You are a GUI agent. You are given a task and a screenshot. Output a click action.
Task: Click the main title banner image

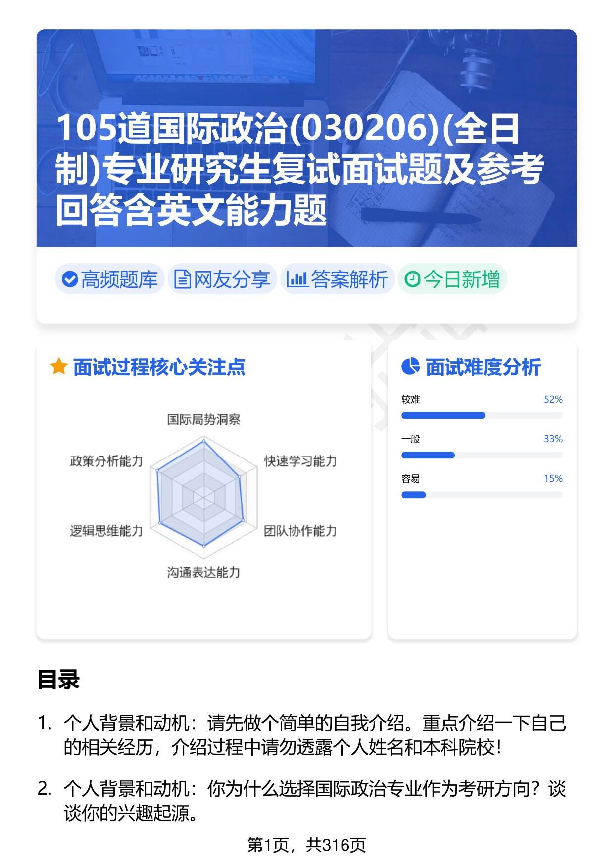tap(306, 138)
